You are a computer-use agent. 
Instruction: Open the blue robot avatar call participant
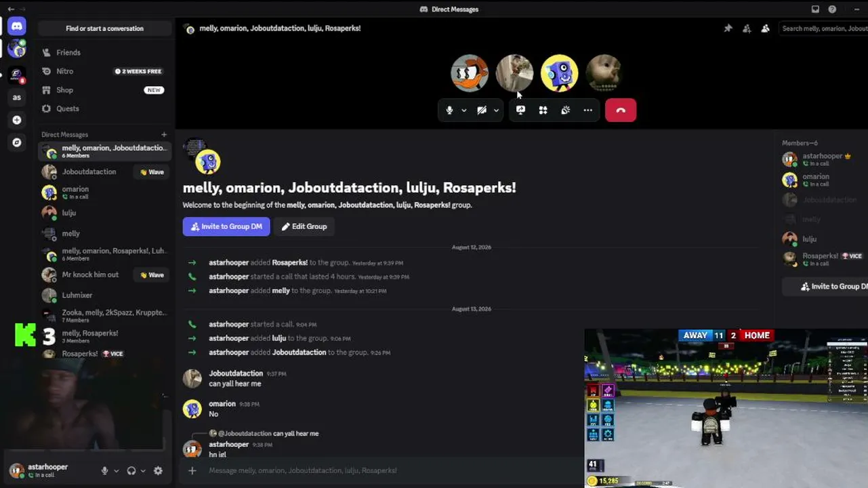coord(560,73)
